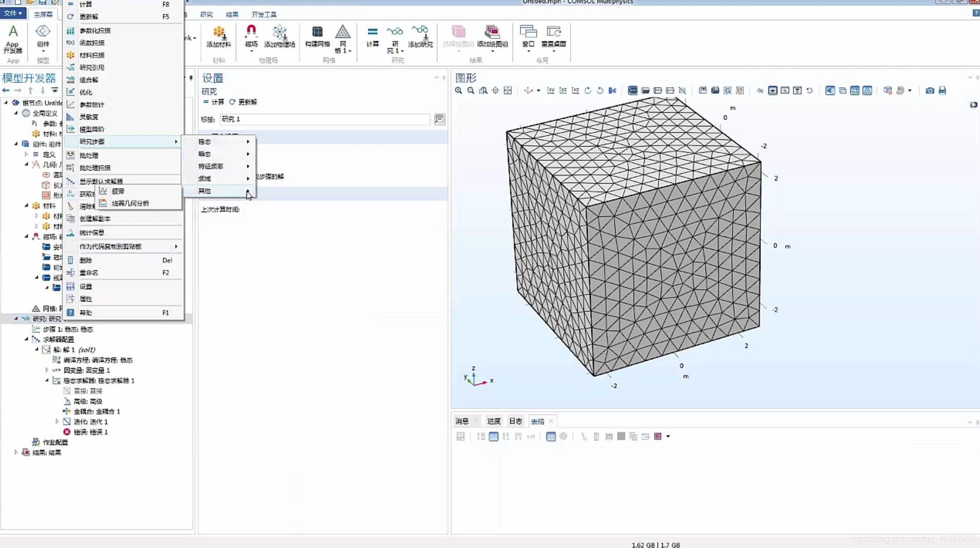Switch to the 进度 tab
Image resolution: width=980 pixels, height=548 pixels.
click(x=494, y=422)
